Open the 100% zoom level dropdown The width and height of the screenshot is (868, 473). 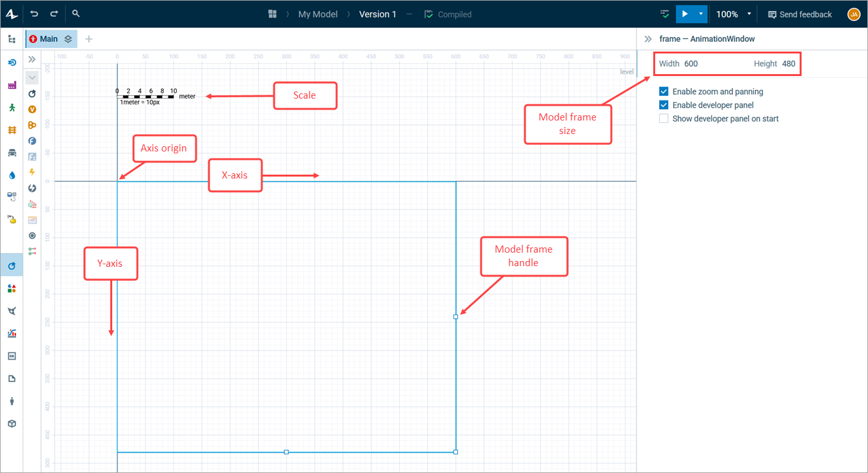point(734,14)
